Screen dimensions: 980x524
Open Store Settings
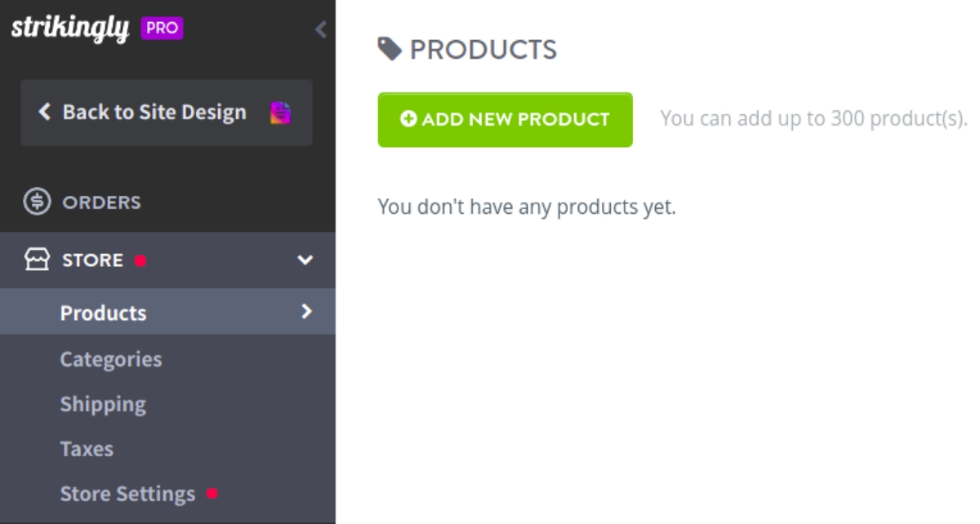[x=127, y=493]
